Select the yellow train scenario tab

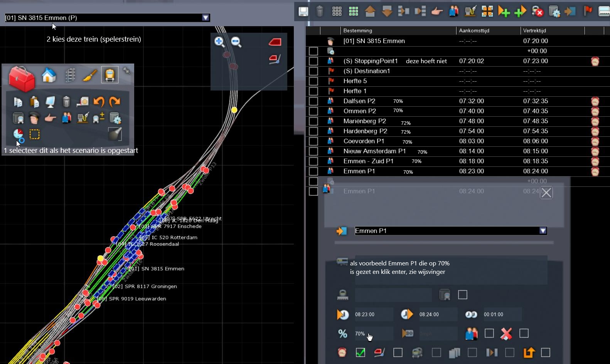(x=110, y=75)
